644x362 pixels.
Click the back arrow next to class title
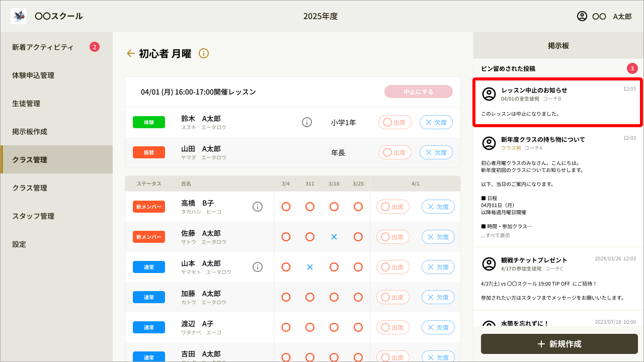coord(130,53)
